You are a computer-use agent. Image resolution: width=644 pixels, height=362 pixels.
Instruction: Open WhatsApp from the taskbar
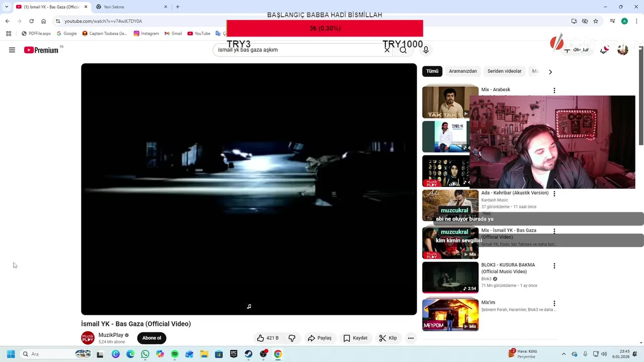(x=145, y=354)
